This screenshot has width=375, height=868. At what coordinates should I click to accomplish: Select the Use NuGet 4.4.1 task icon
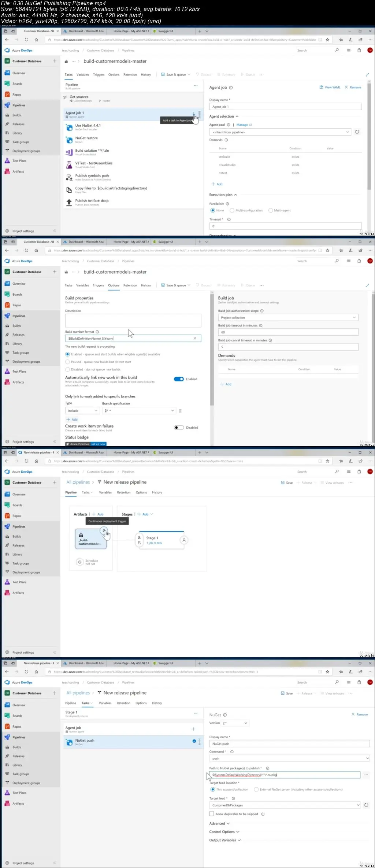coord(69,127)
